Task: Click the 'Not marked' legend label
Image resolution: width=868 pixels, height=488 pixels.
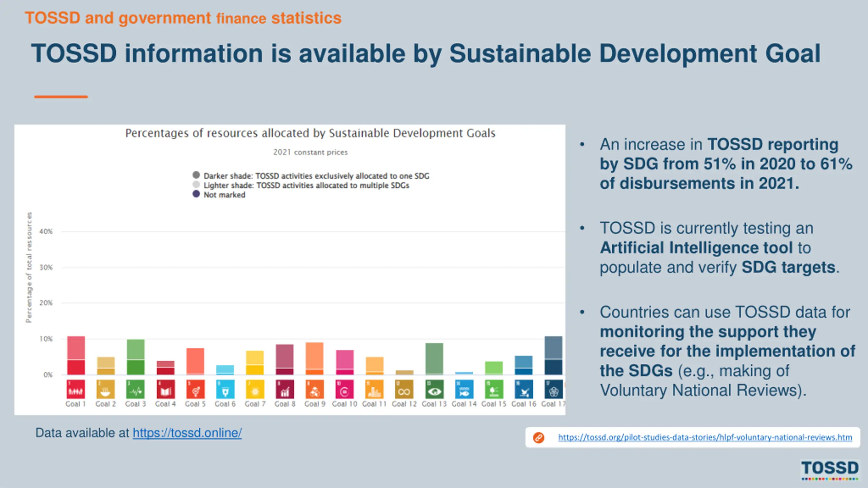Action: click(x=224, y=195)
